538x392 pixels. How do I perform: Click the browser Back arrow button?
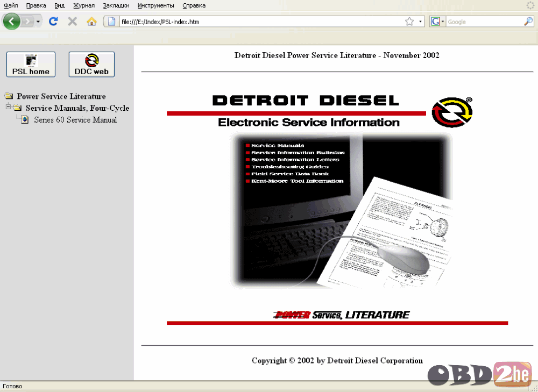click(12, 22)
